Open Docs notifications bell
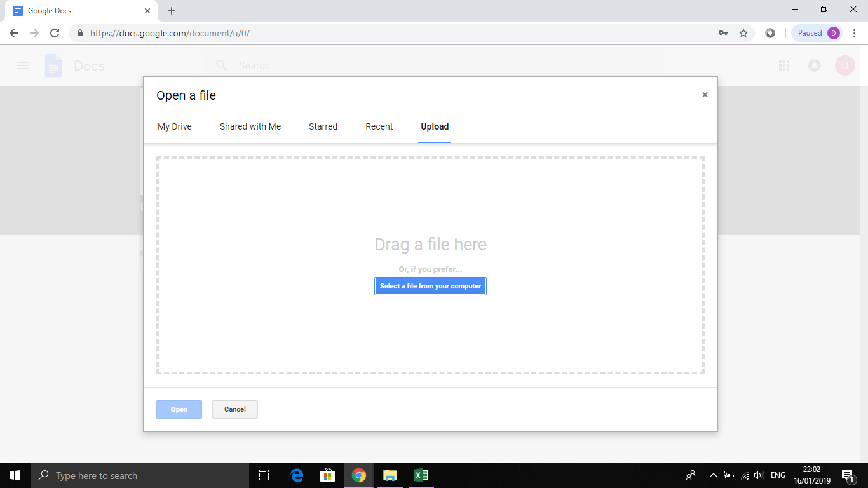Image resolution: width=868 pixels, height=488 pixels. point(815,65)
